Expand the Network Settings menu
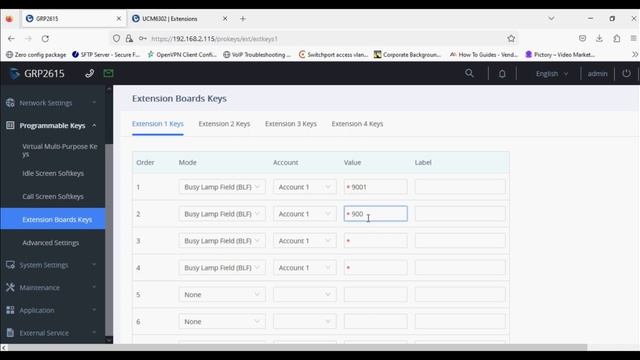 pyautogui.click(x=52, y=103)
